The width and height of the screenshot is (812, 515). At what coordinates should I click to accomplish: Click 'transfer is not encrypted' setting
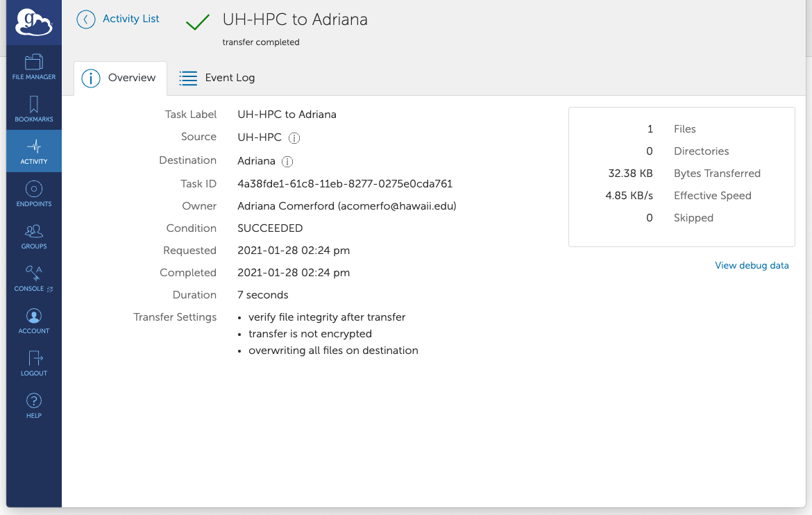pyautogui.click(x=310, y=334)
